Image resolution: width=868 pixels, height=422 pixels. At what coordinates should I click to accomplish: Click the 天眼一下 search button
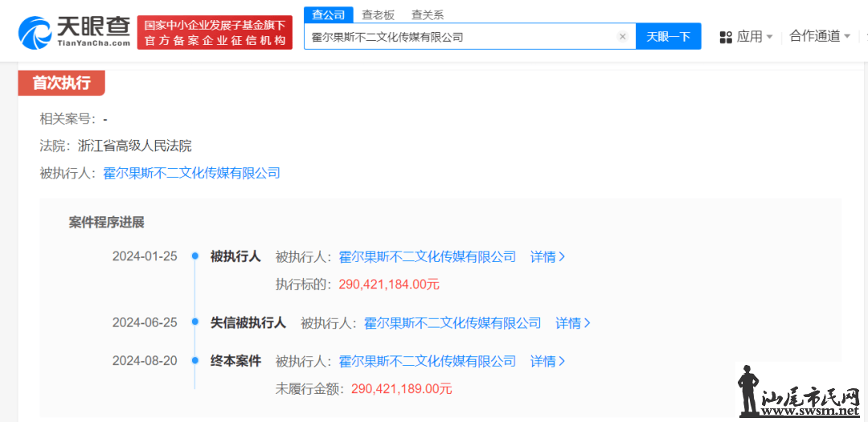click(x=668, y=36)
